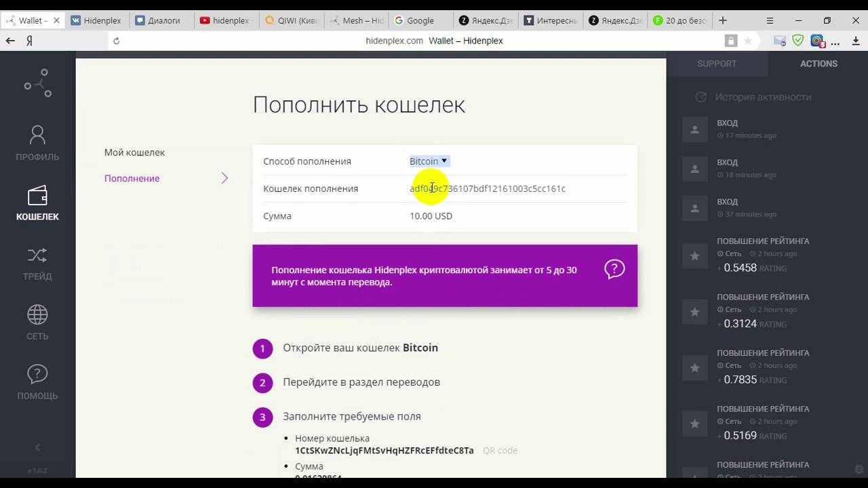
Task: Close the Wallet tab
Action: (x=56, y=20)
